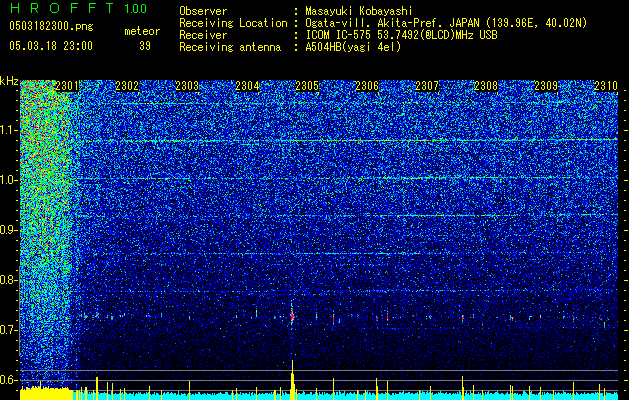Click the 2309 time marker
This screenshot has width=629, height=400.
tap(546, 86)
